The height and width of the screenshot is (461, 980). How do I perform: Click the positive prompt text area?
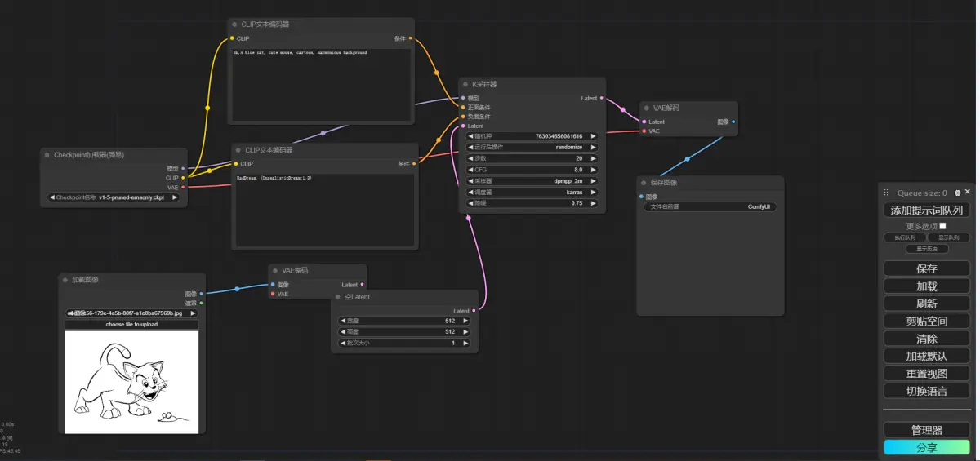tap(321, 84)
